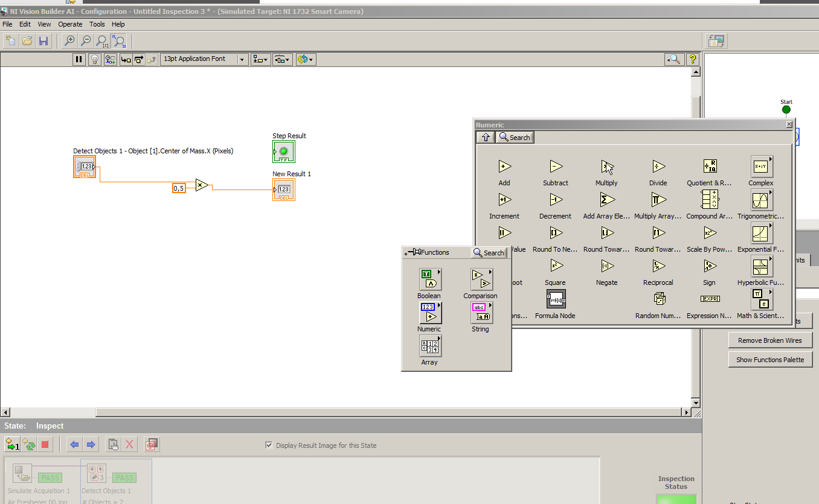Open the Edit menu
Viewport: 819px width, 504px height.
[x=25, y=24]
